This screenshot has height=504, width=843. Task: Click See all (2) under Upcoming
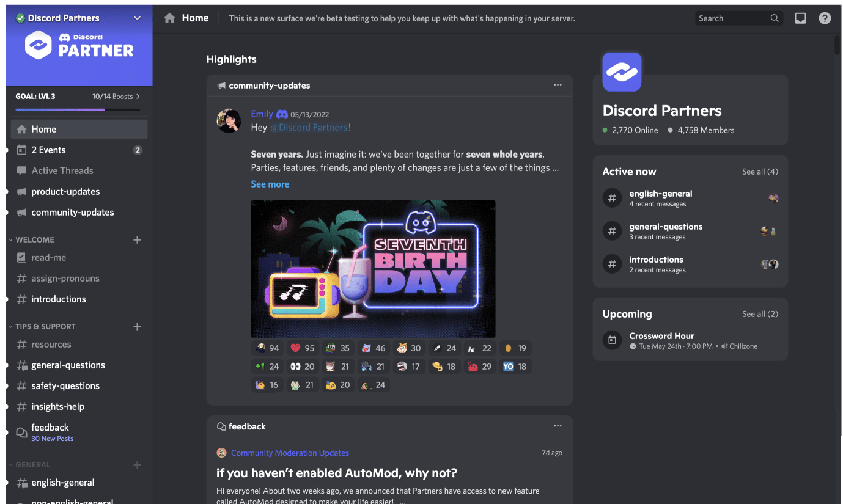point(760,314)
